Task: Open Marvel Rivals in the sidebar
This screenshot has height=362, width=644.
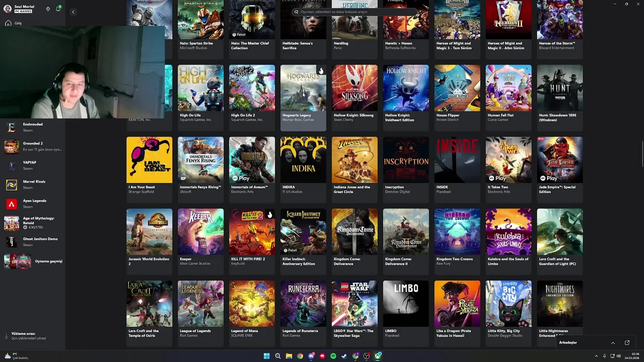Action: pyautogui.click(x=33, y=185)
